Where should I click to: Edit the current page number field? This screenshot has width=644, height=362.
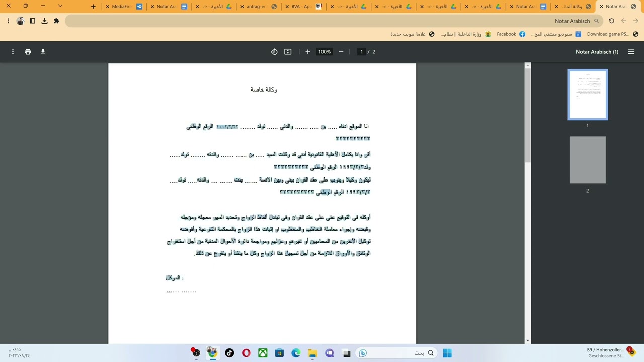(361, 52)
